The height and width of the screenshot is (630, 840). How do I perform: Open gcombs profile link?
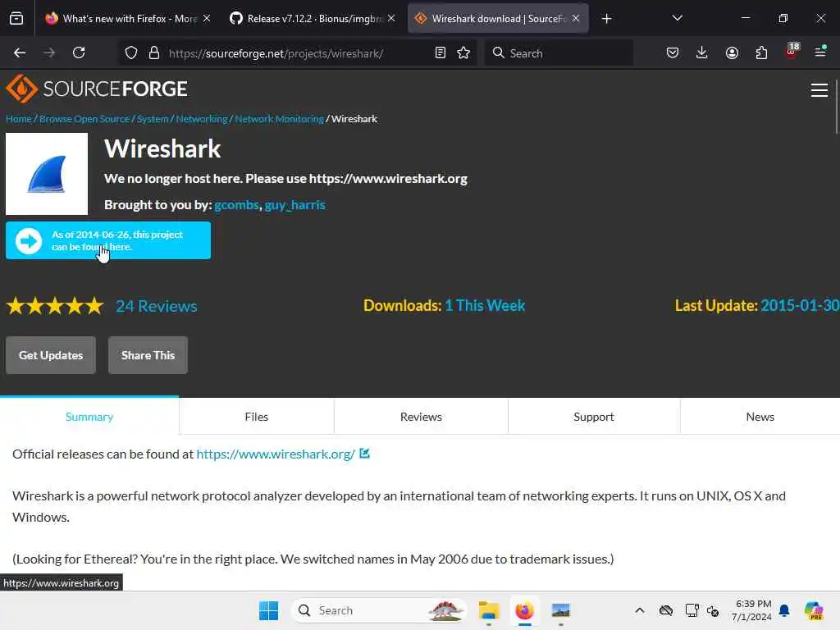236,205
